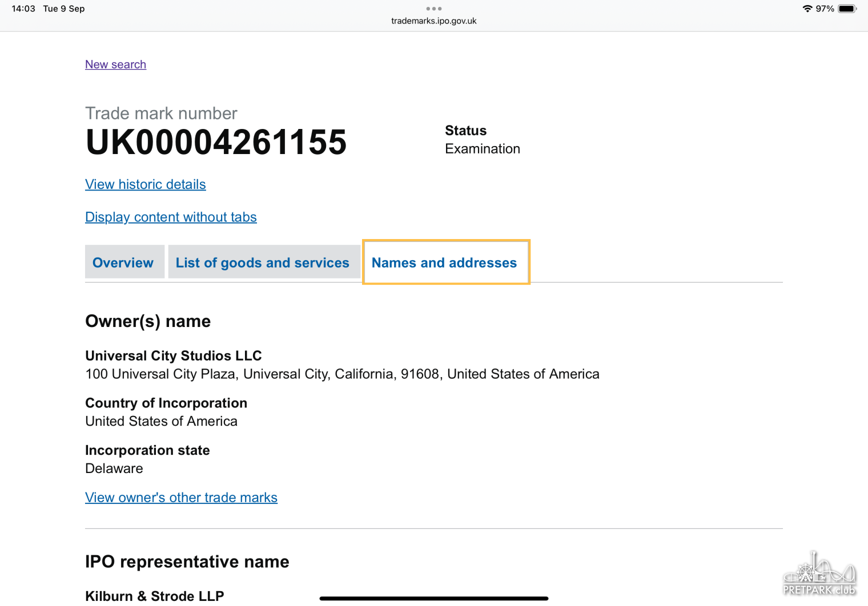Tap the home indicator bar
Viewport: 868px width, 606px height.
433,599
